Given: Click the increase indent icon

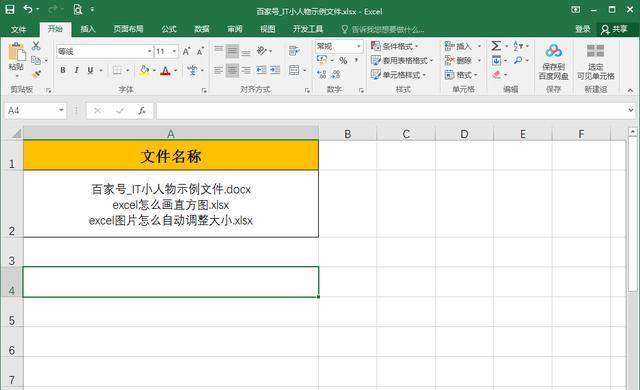Looking at the screenshot, I should click(x=275, y=70).
